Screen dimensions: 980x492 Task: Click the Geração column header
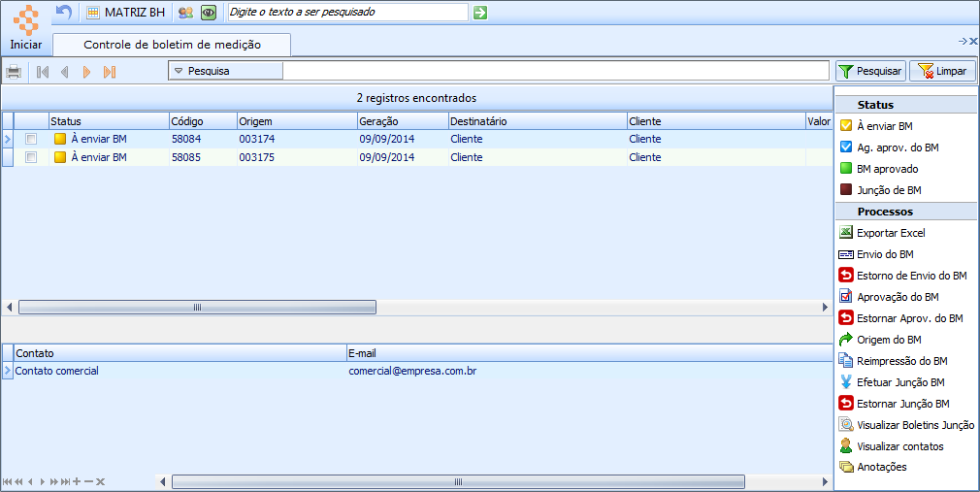[x=403, y=121]
